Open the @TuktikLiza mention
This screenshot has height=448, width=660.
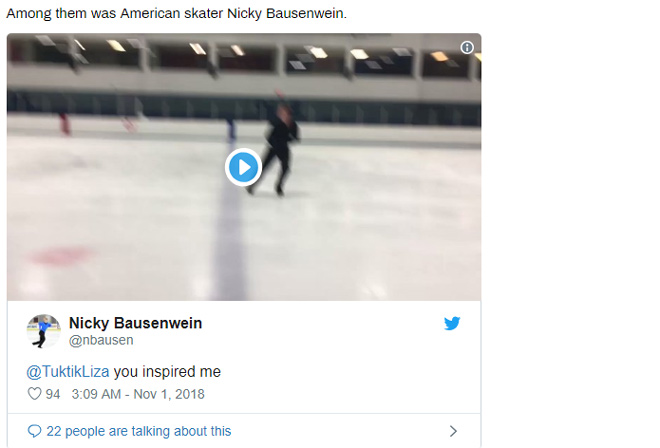[x=67, y=372]
